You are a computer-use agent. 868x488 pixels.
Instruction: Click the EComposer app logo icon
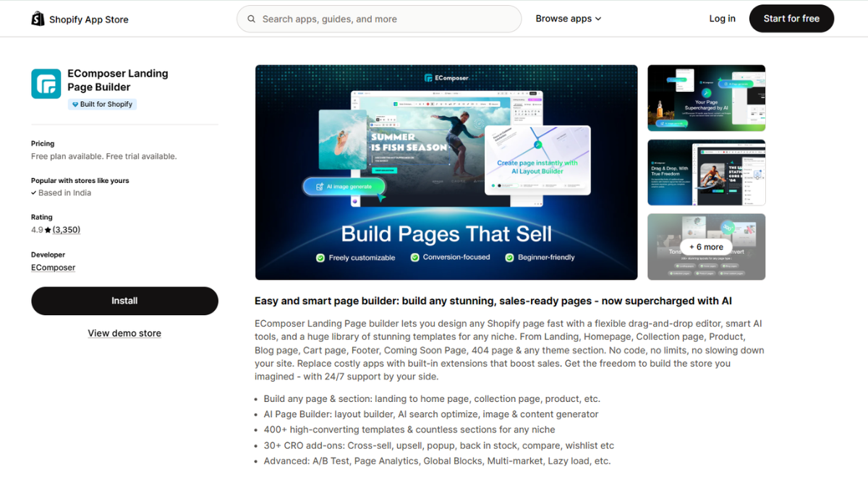pos(46,84)
